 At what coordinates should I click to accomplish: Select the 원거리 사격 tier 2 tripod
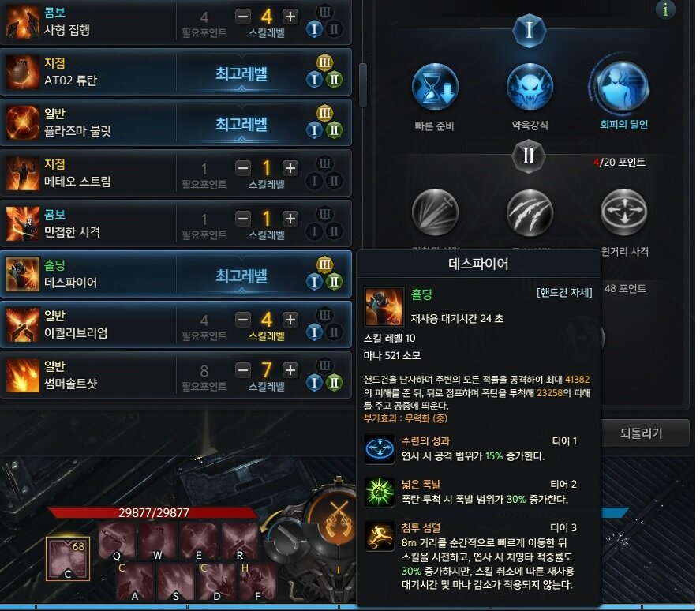[623, 212]
